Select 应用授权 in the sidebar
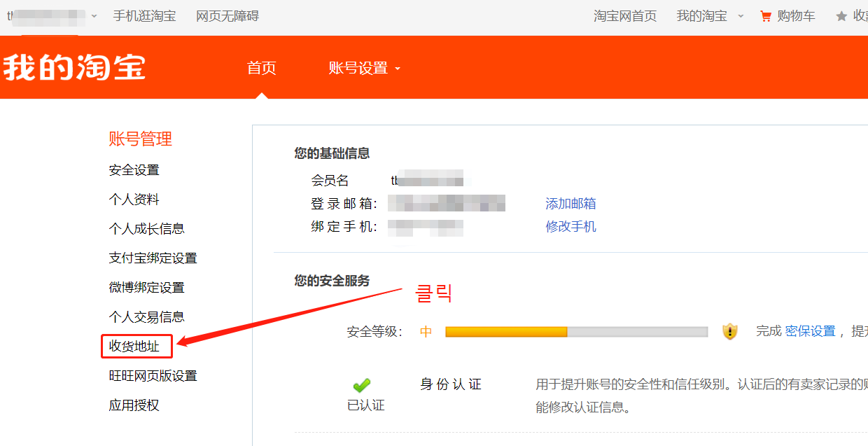 coord(134,405)
